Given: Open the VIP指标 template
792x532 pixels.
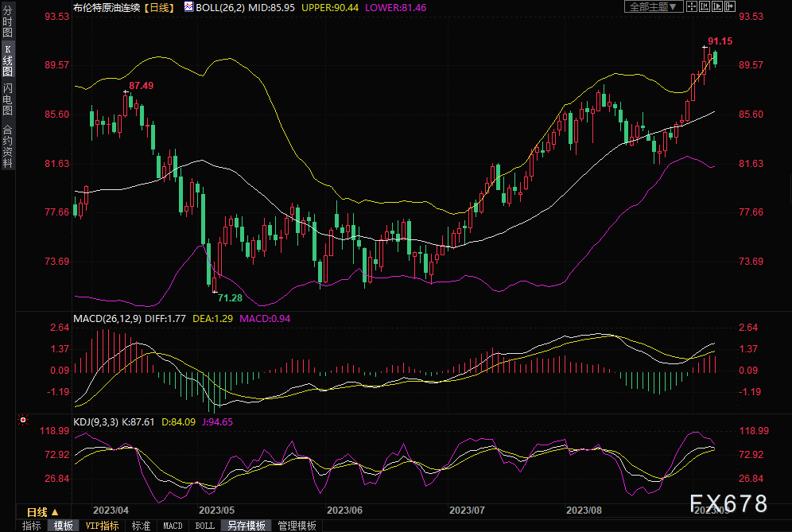Looking at the screenshot, I should pyautogui.click(x=102, y=526).
